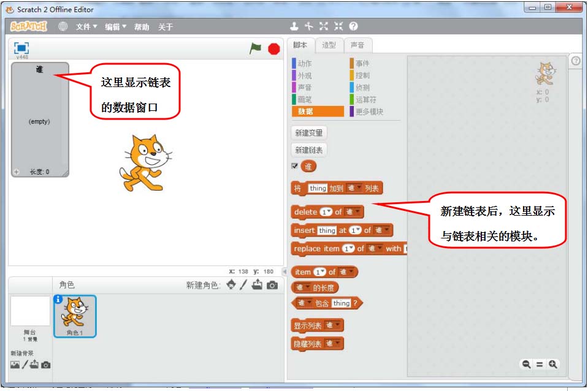Viewport: 588px width, 391px height.
Task: Open the 文件 menu
Action: tap(86, 27)
